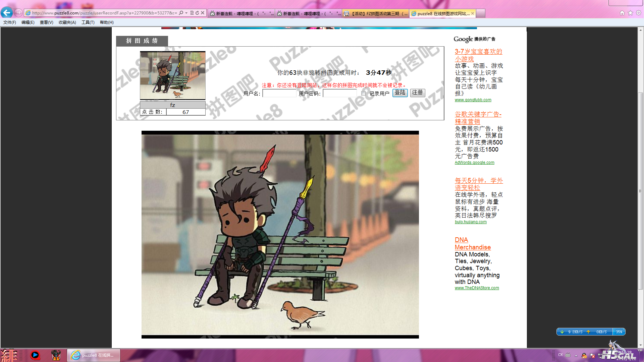Open the 查看(V) menu

tap(46, 22)
